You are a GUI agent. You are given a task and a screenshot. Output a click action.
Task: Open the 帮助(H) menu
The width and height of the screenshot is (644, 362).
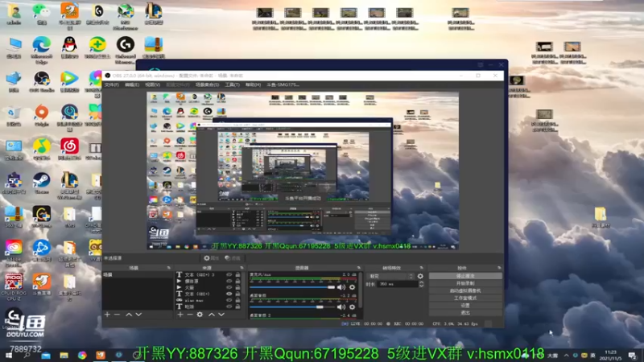tap(253, 85)
